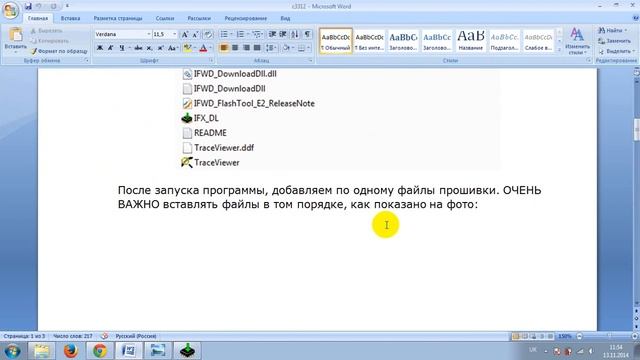
Task: Select the Название style
Action: coord(471,41)
